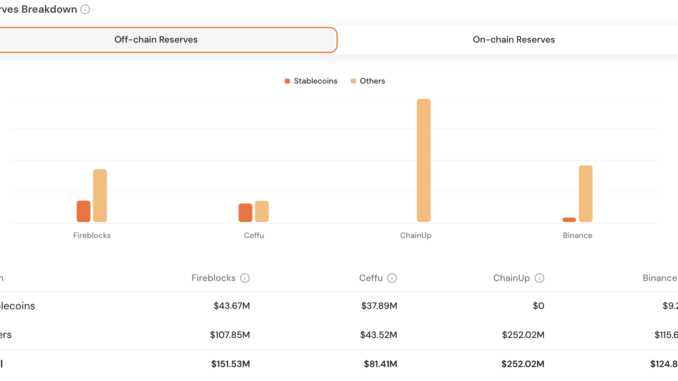This screenshot has height=381, width=678.
Task: Select the $43.67M Fireblocks stablecoins value
Action: (231, 306)
